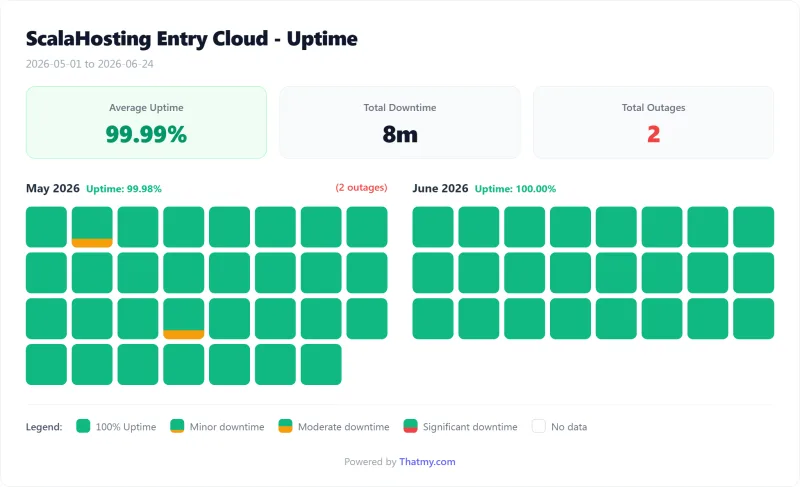Select the last day square of May 2026

click(x=321, y=365)
